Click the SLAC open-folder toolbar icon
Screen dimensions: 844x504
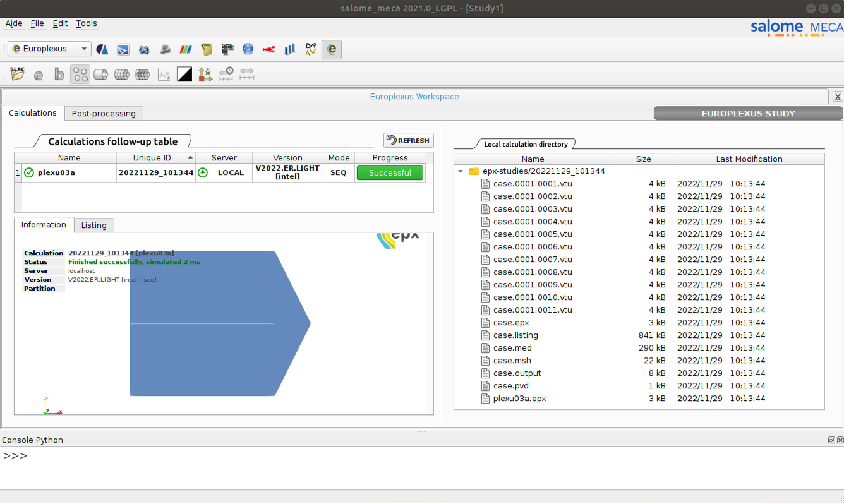click(x=18, y=75)
